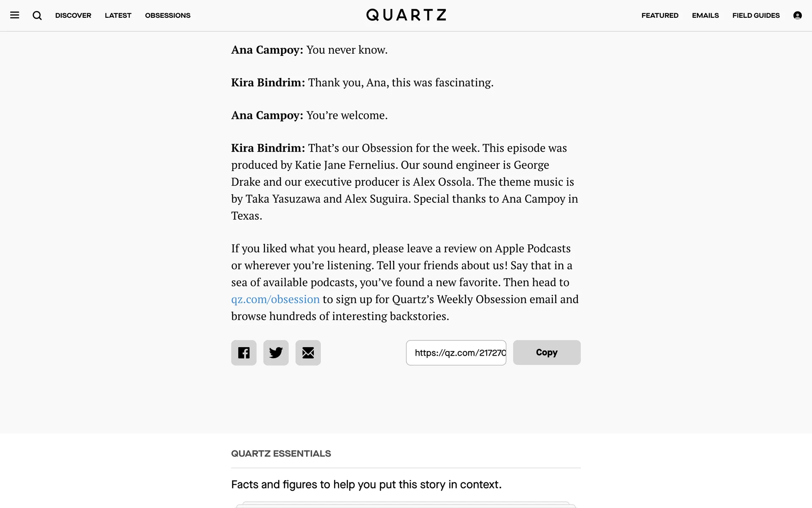Click the search magnifier icon
This screenshot has width=812, height=508.
(x=37, y=16)
